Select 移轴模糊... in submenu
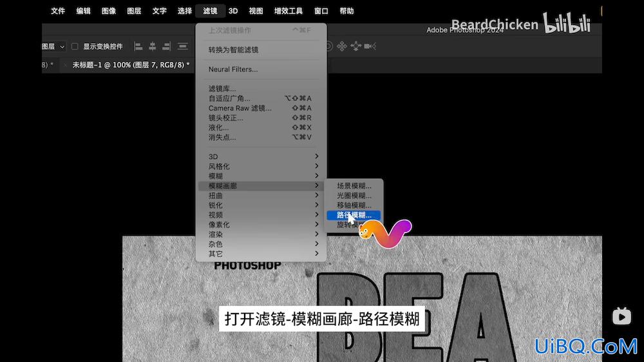 354,205
